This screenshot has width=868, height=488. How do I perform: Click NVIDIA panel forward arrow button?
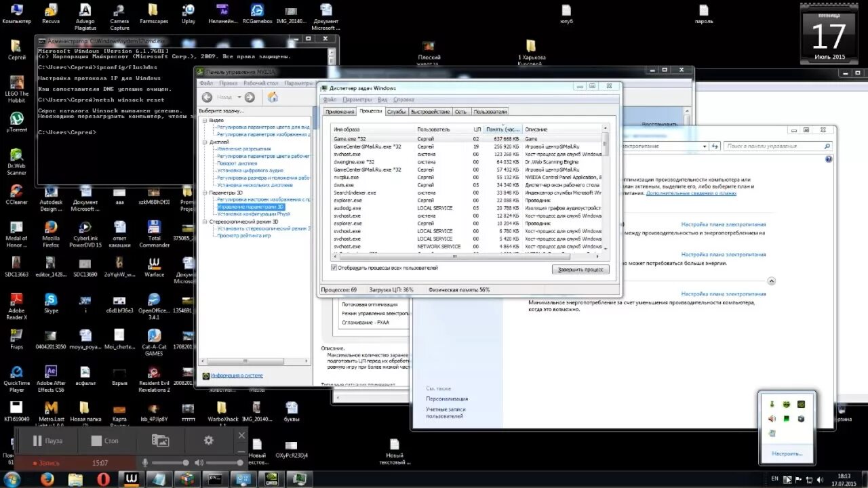coord(250,97)
